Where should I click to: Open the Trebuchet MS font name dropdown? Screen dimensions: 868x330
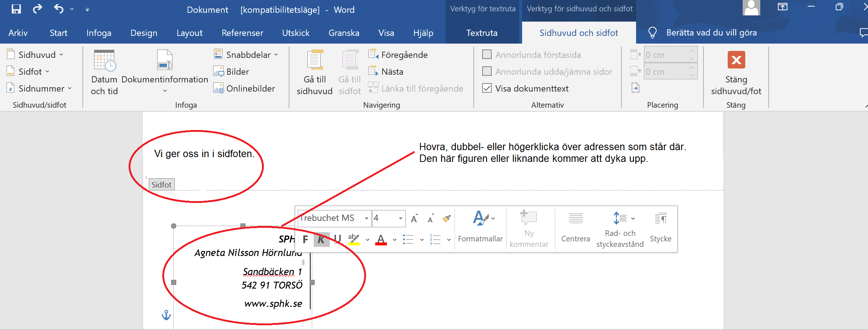366,218
